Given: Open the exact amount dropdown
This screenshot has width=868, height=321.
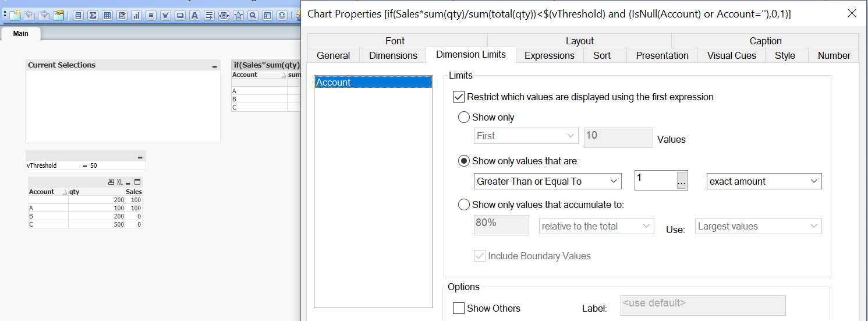Looking at the screenshot, I should [x=764, y=181].
